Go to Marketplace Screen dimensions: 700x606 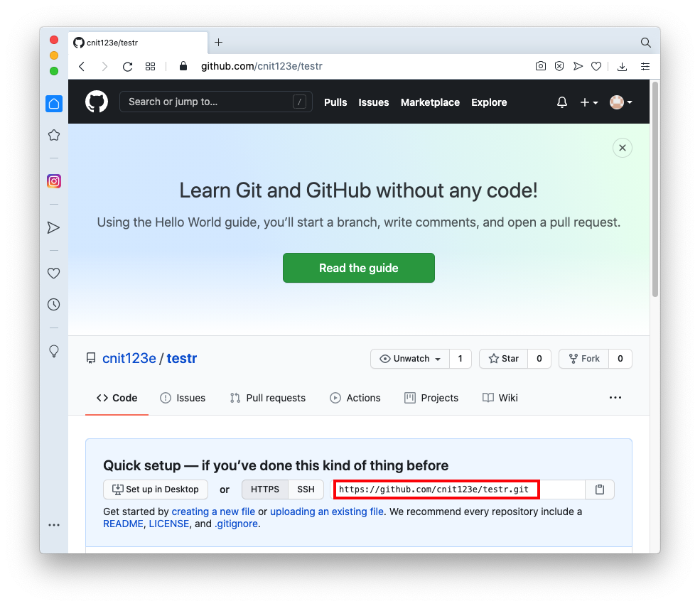point(431,102)
